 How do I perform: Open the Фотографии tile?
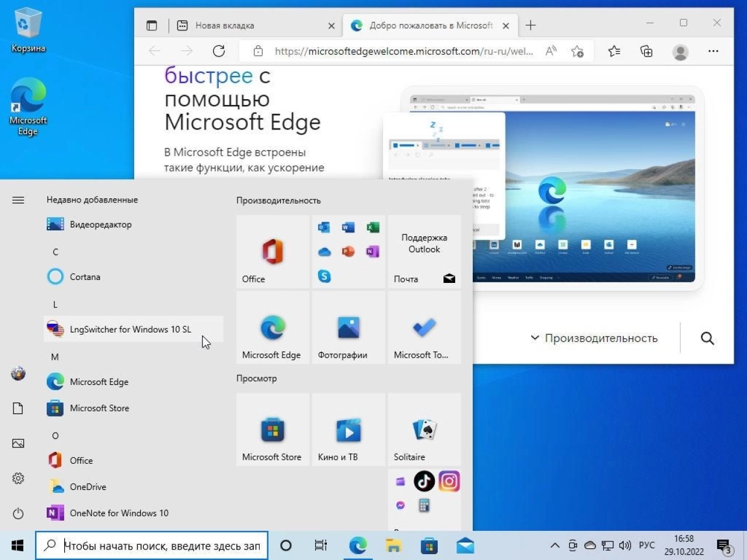[348, 327]
